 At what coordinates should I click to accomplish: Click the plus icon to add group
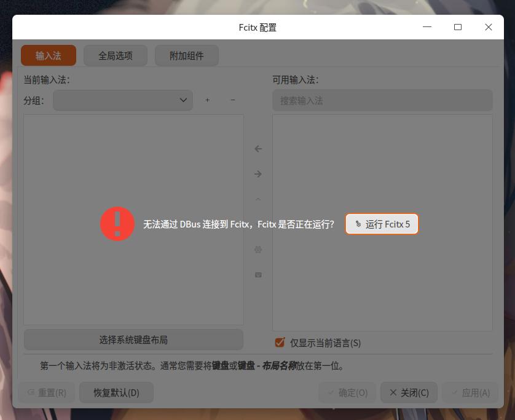coord(207,100)
